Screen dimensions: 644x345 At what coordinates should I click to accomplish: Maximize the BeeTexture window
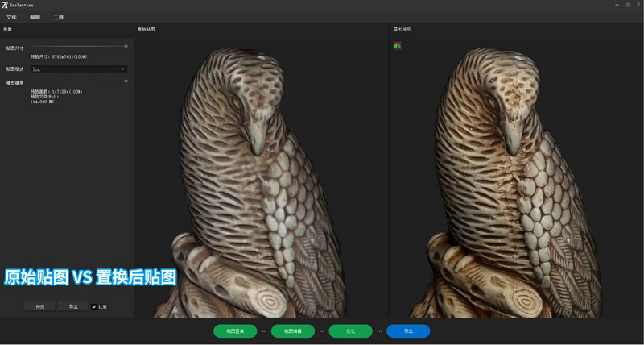coord(628,5)
